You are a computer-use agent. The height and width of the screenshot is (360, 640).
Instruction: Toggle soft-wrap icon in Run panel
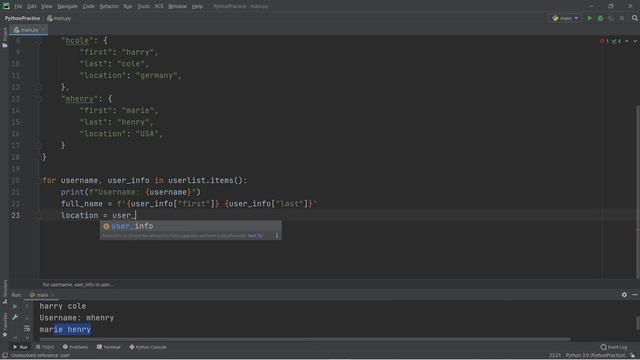click(x=27, y=328)
